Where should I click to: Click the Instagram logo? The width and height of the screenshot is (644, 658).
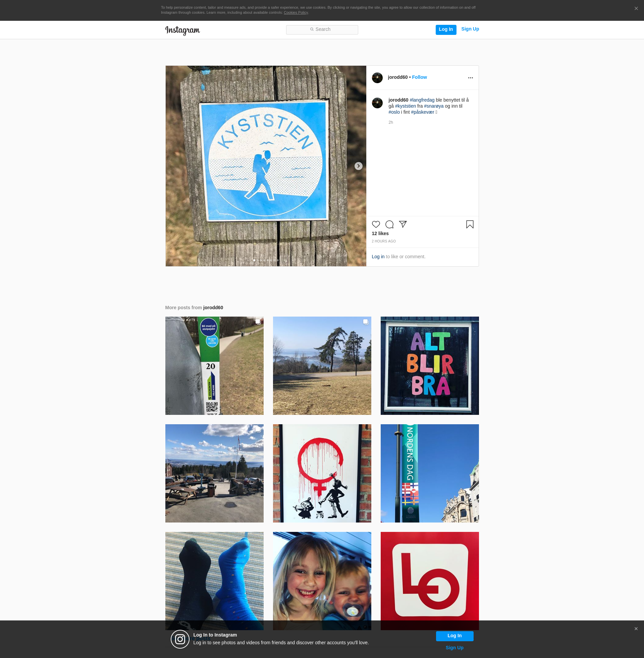coord(182,30)
